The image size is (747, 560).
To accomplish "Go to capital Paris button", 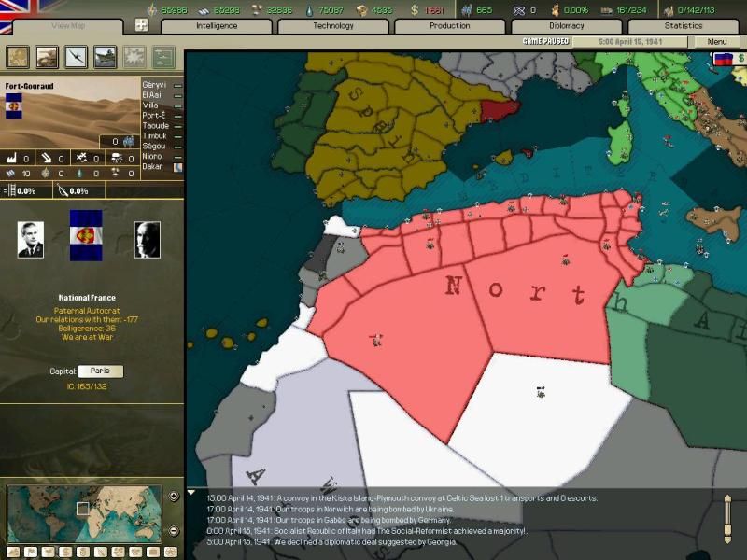I will (101, 371).
